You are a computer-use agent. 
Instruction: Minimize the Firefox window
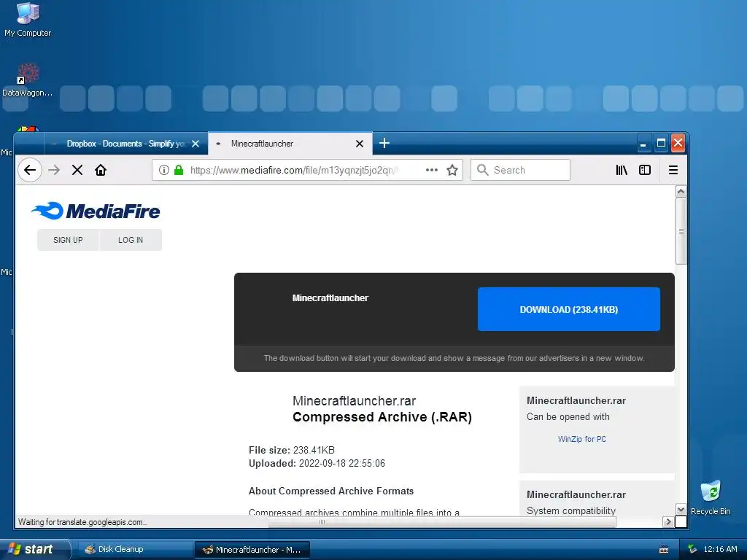(x=643, y=144)
